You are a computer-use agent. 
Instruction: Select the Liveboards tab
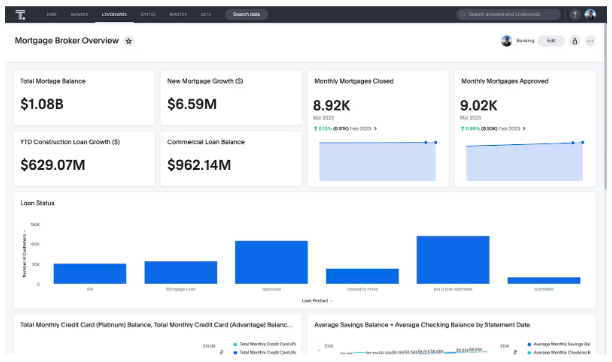[114, 14]
